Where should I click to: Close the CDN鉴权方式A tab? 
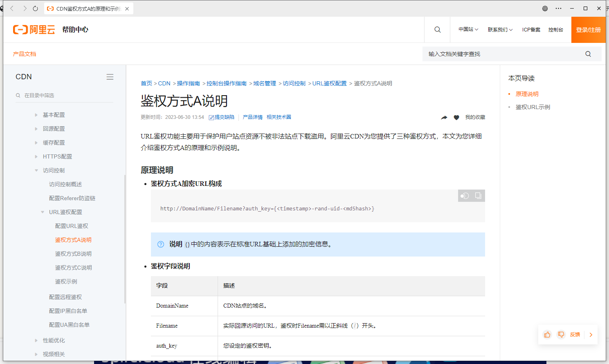pos(127,9)
